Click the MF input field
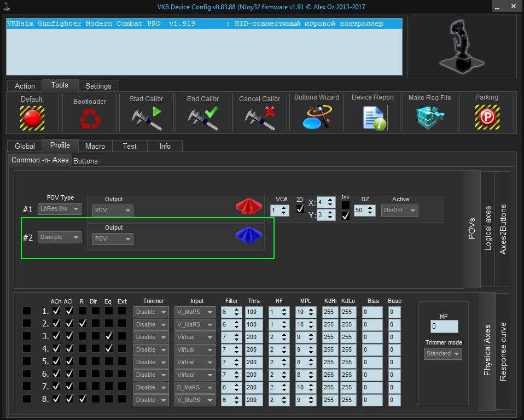The width and height of the screenshot is (524, 420). (444, 326)
